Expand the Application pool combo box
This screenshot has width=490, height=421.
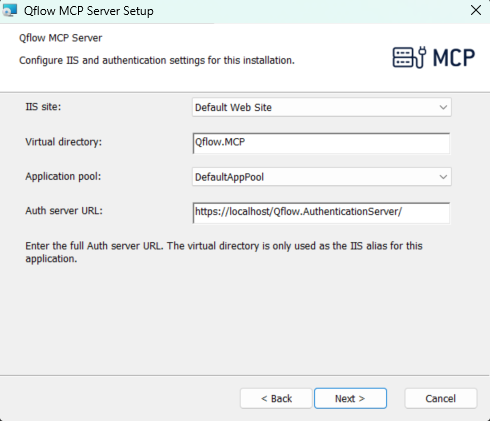pyautogui.click(x=322, y=177)
